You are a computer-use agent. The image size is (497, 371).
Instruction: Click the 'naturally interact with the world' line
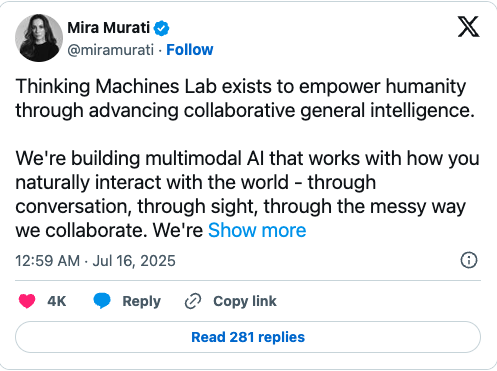point(196,183)
